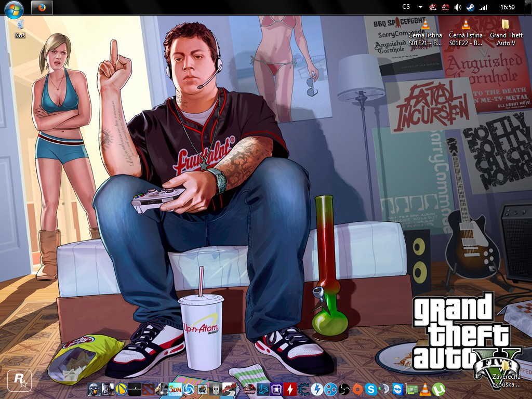
Task: Open Dota 2 dock icon
Action: tap(148, 389)
